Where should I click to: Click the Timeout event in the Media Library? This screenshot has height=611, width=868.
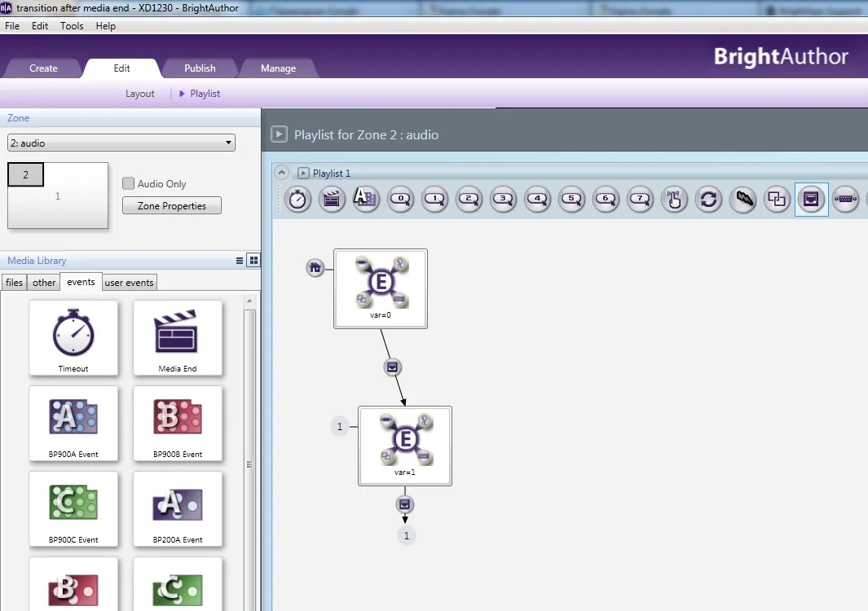point(73,338)
